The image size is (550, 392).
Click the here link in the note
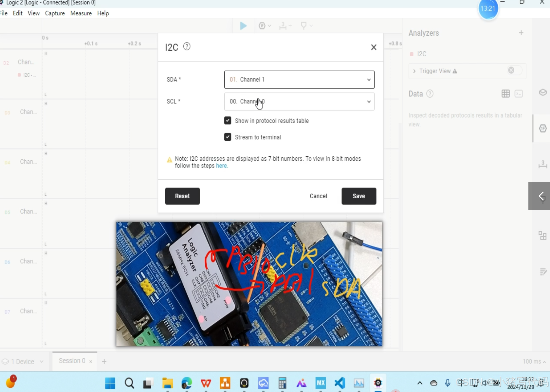pos(222,166)
